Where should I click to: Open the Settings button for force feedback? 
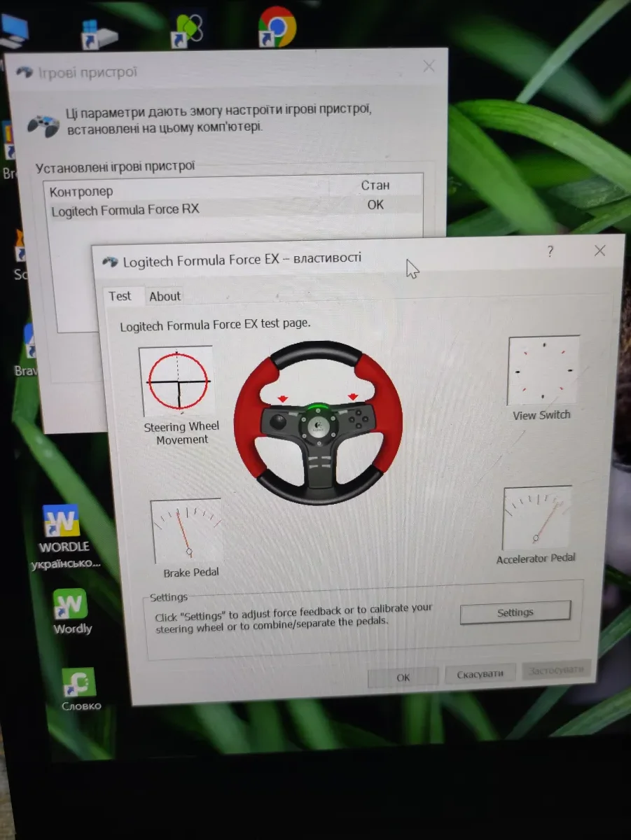pos(515,612)
